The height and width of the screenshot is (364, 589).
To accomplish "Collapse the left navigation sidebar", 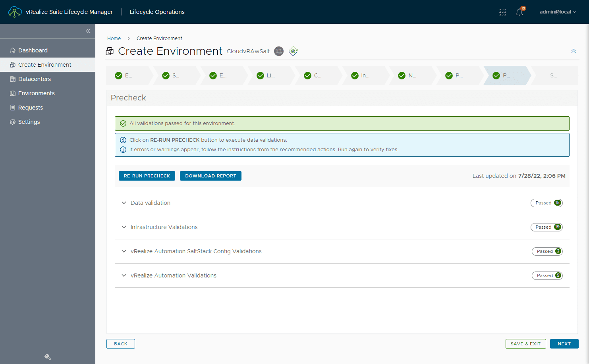I will click(88, 31).
